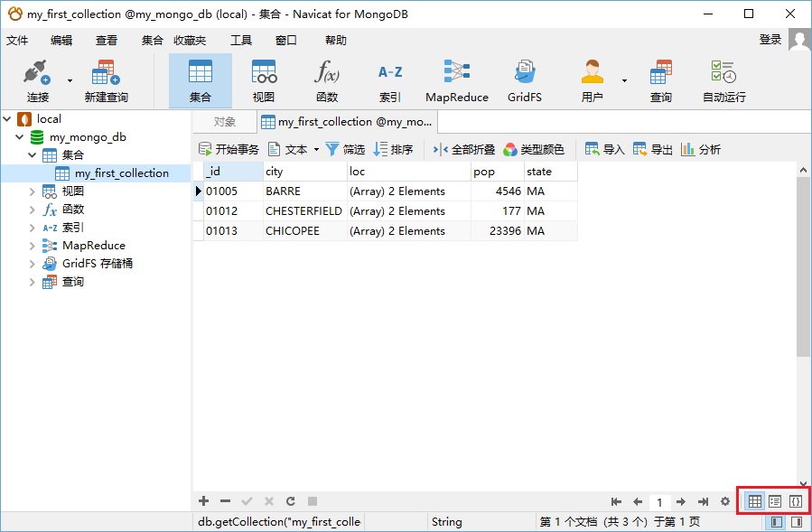
Task: Open the Connection dropdown arrow
Action: pyautogui.click(x=70, y=80)
